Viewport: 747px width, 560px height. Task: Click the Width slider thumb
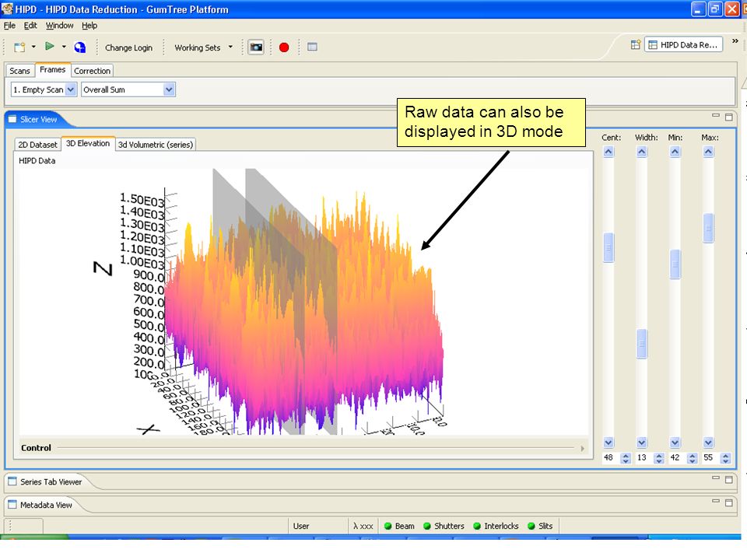(x=642, y=343)
